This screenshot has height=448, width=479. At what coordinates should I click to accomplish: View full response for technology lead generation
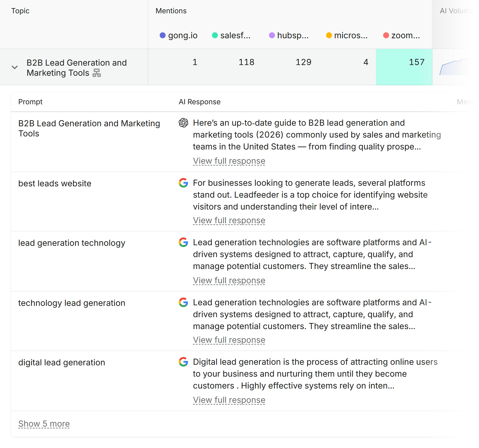tap(229, 340)
